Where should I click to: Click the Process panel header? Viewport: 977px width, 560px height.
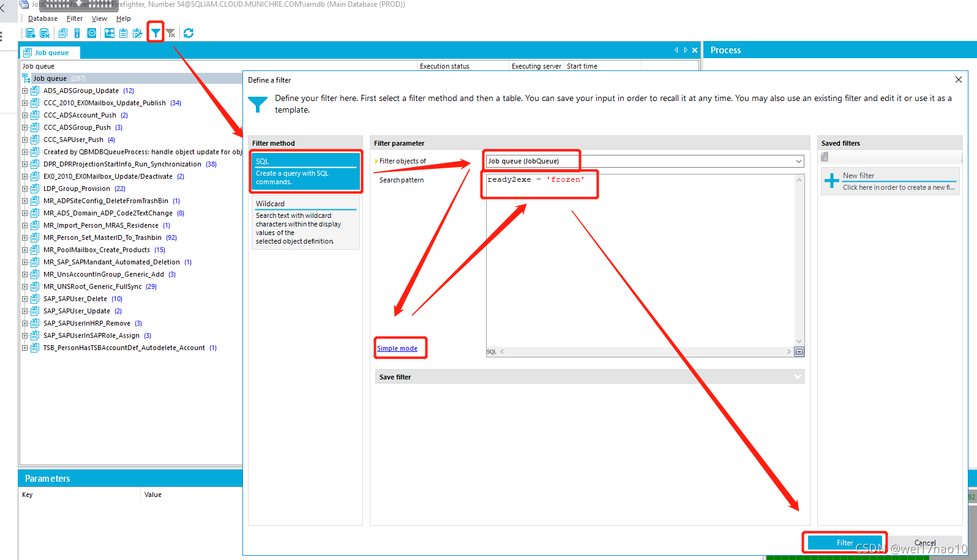click(840, 50)
